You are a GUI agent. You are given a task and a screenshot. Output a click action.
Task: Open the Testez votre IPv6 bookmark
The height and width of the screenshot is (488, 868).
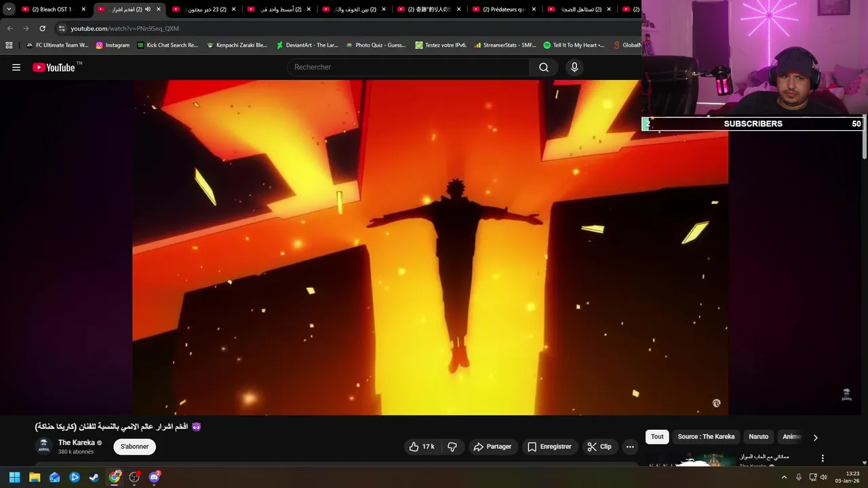click(441, 45)
